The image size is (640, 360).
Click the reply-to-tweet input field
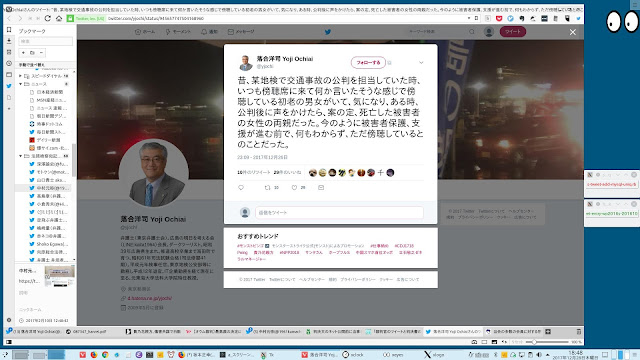[339, 213]
